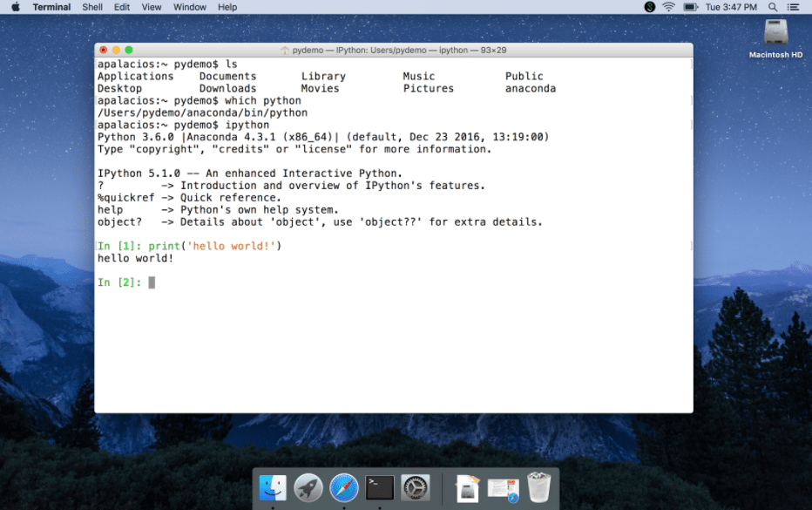This screenshot has height=510, width=812.
Task: View battery status in the menu bar
Action: [x=687, y=6]
